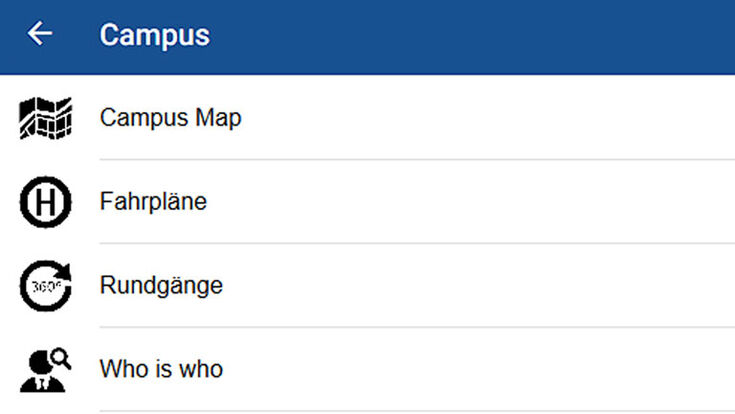Select the Who is who text label

click(x=161, y=369)
